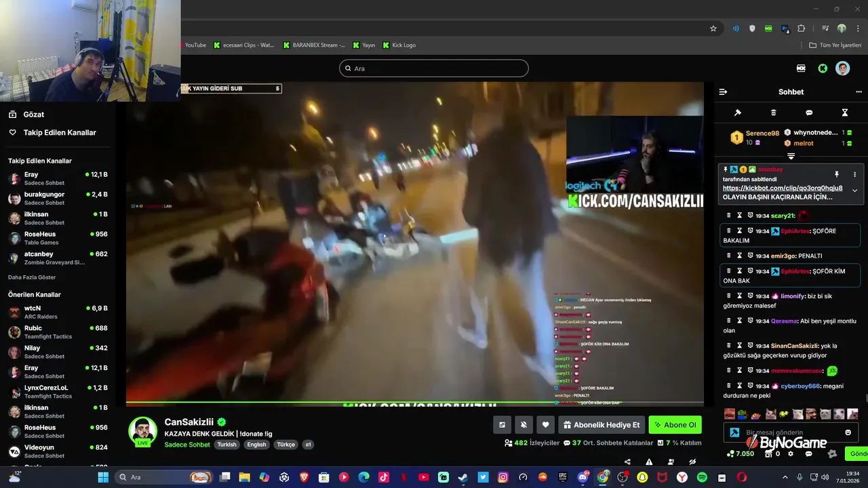Click the Kick search bar 'Ara'
The height and width of the screenshot is (488, 868).
pos(433,68)
